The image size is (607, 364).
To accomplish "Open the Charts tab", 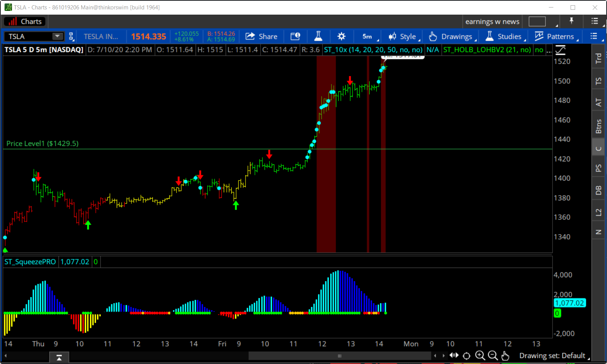I will (x=25, y=21).
